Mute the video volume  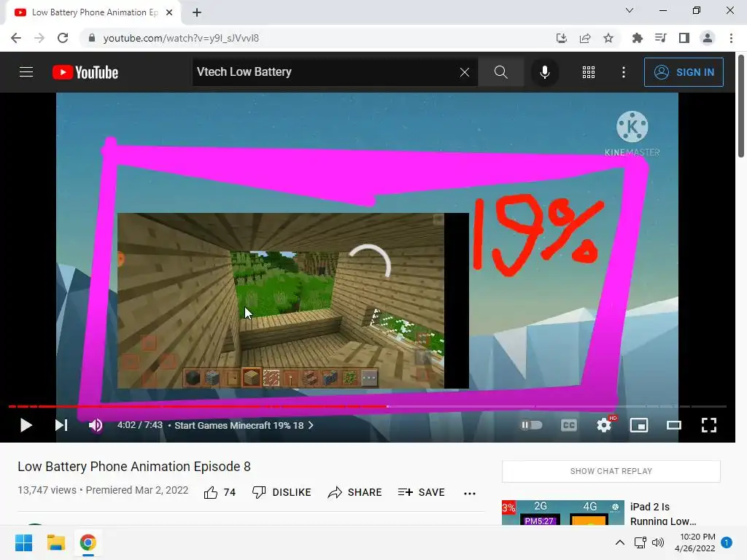(x=96, y=425)
